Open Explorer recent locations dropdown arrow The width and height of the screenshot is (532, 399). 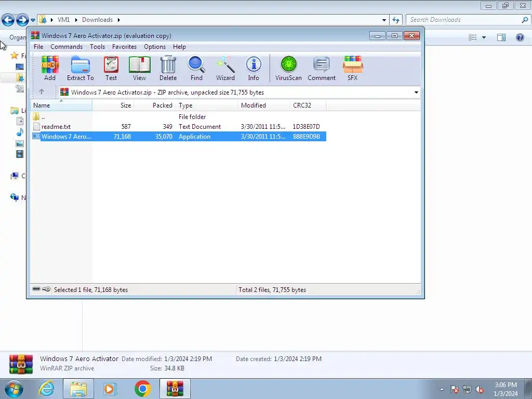(x=33, y=20)
